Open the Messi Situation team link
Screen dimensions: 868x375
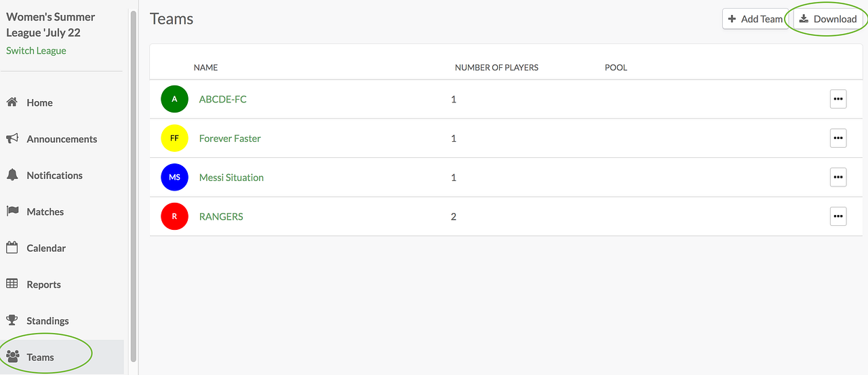[x=231, y=178]
